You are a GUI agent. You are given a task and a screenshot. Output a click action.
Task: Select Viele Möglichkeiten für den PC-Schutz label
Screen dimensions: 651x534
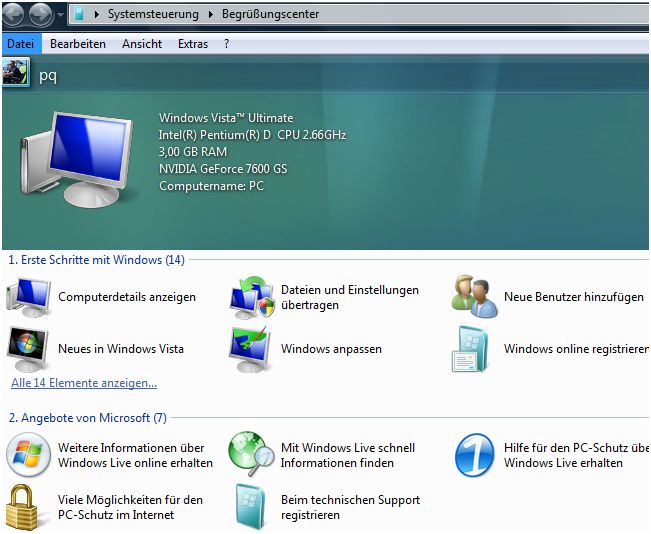[130, 507]
